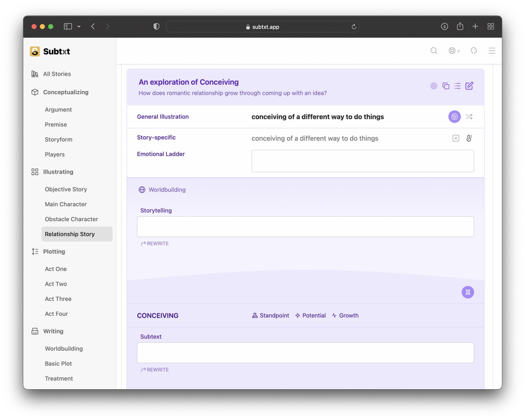Click the edit pencil icon in header
Screen dimensions: 525x420
pyautogui.click(x=469, y=86)
